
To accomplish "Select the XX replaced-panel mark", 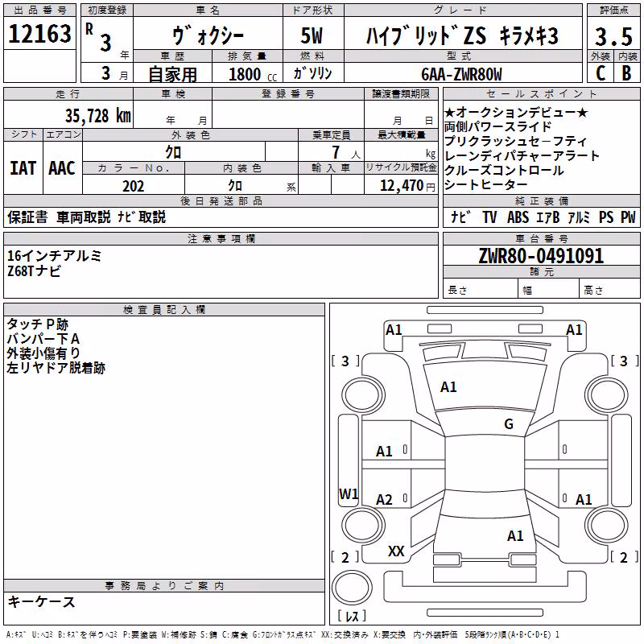I will click(x=396, y=551).
